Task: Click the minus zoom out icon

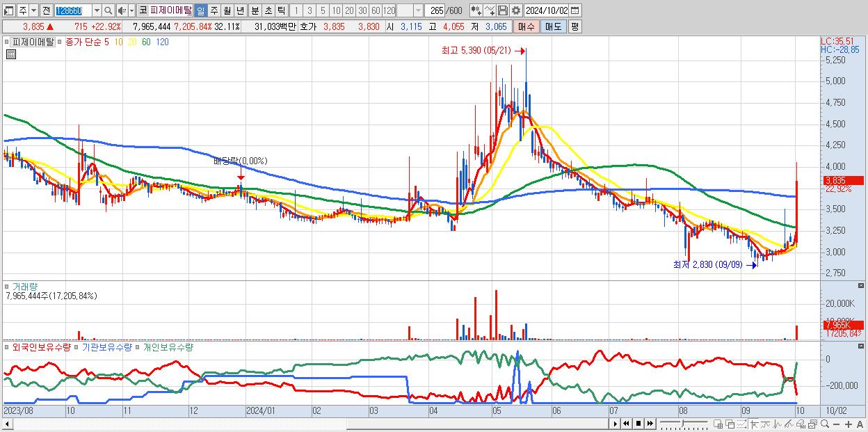Action: click(836, 424)
